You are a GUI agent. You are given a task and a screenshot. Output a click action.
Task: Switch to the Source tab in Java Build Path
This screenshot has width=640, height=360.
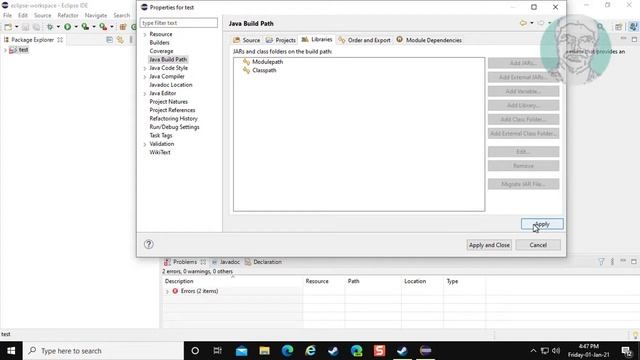click(247, 40)
